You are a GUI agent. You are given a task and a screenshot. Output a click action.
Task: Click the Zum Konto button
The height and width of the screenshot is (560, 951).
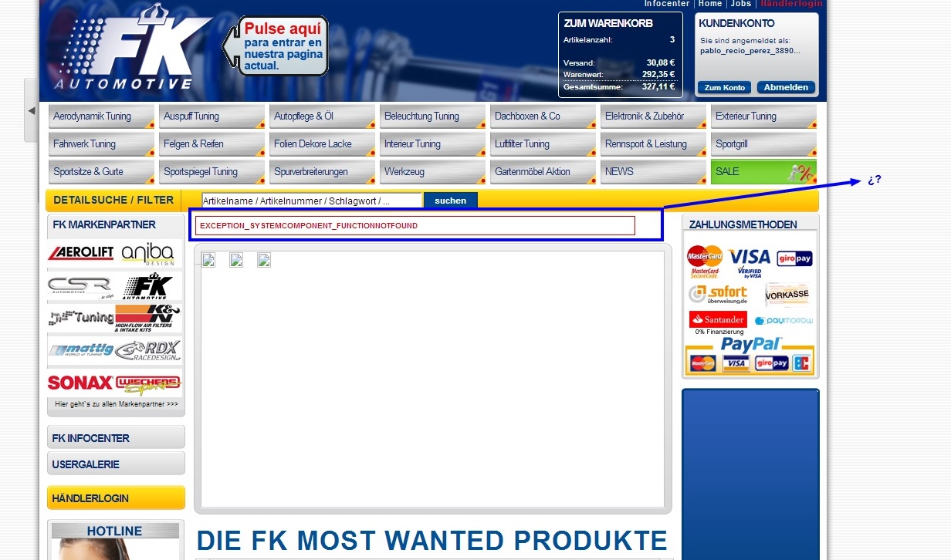point(724,87)
